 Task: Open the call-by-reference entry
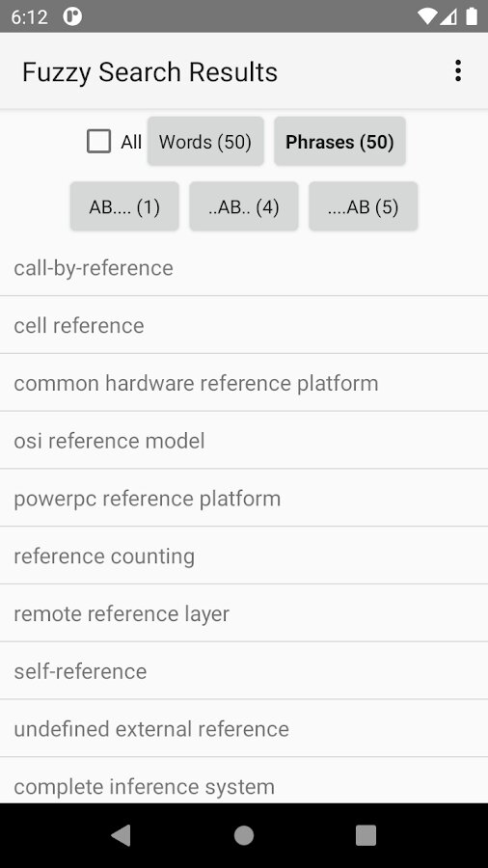point(244,267)
